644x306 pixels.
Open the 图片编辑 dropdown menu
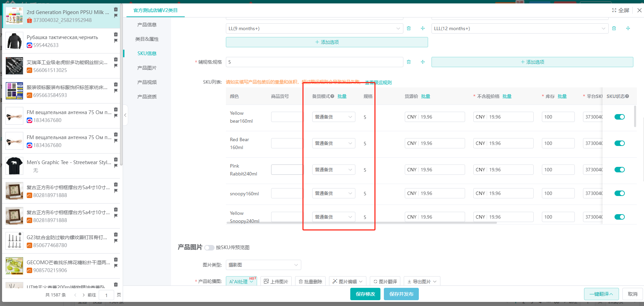(348, 282)
